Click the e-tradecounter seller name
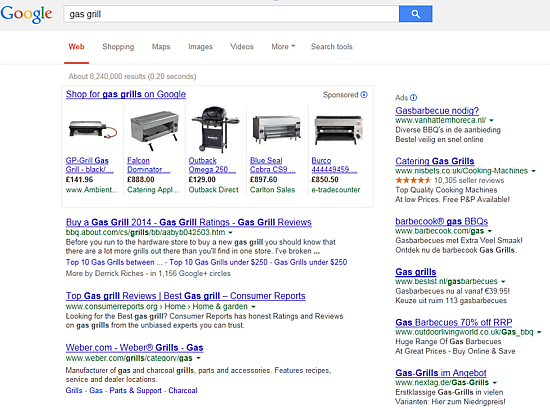 tap(336, 190)
